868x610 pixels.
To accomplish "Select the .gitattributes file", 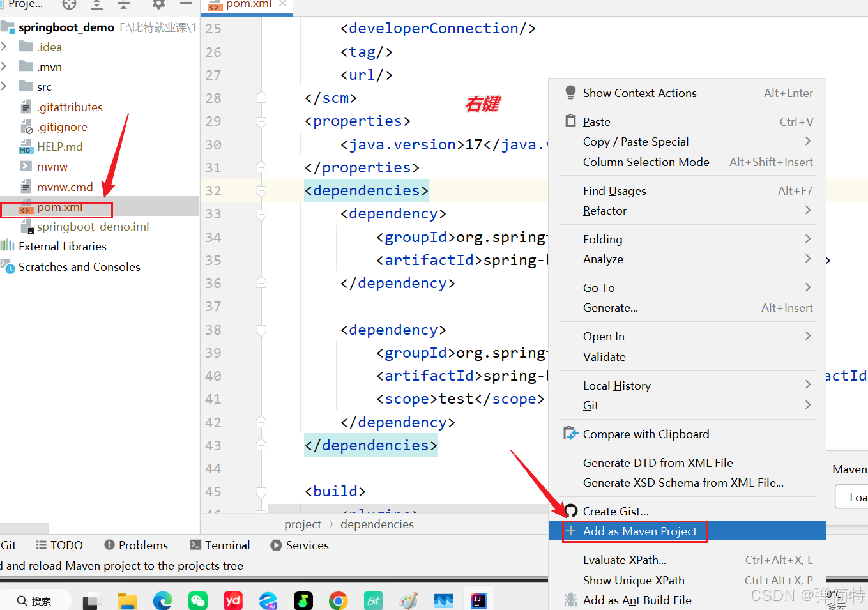I will [70, 107].
